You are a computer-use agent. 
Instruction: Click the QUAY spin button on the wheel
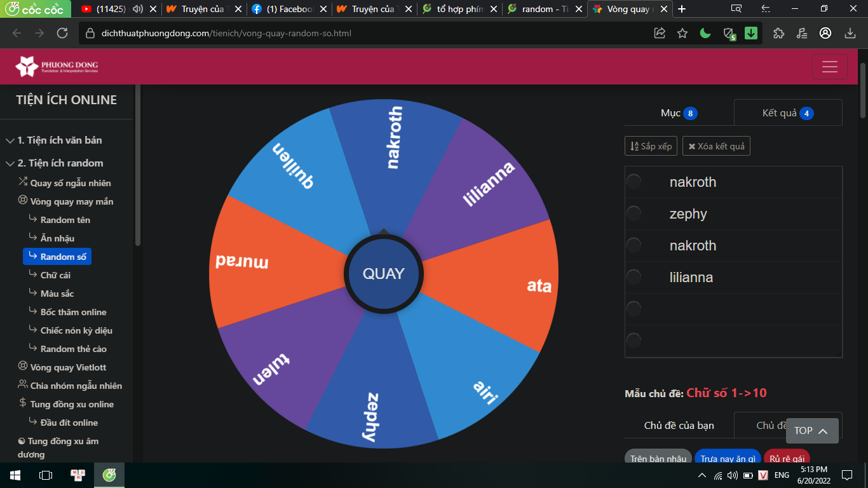[383, 274]
